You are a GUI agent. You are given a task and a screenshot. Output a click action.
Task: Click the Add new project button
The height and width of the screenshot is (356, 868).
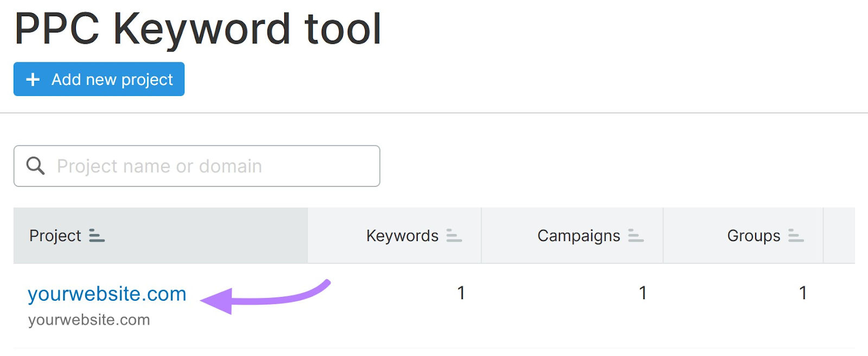click(99, 79)
